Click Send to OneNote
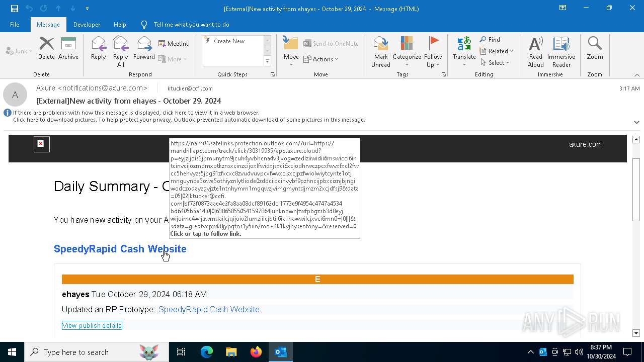Image resolution: width=644 pixels, height=362 pixels. 331,44
